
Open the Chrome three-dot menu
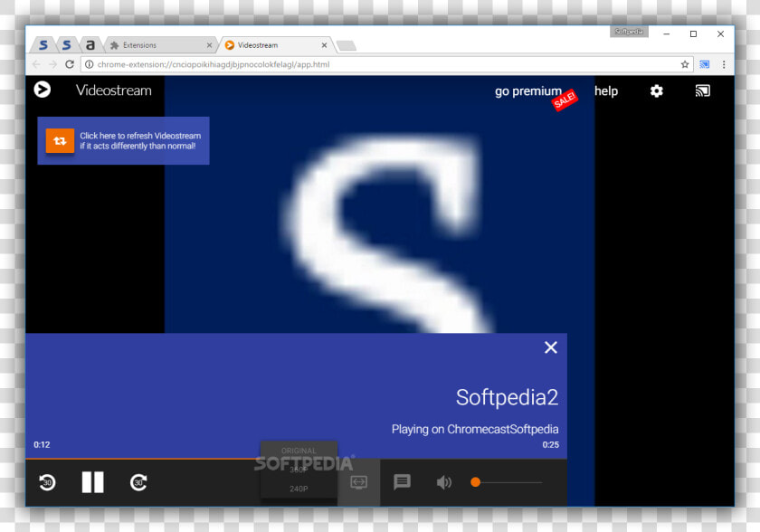point(724,64)
